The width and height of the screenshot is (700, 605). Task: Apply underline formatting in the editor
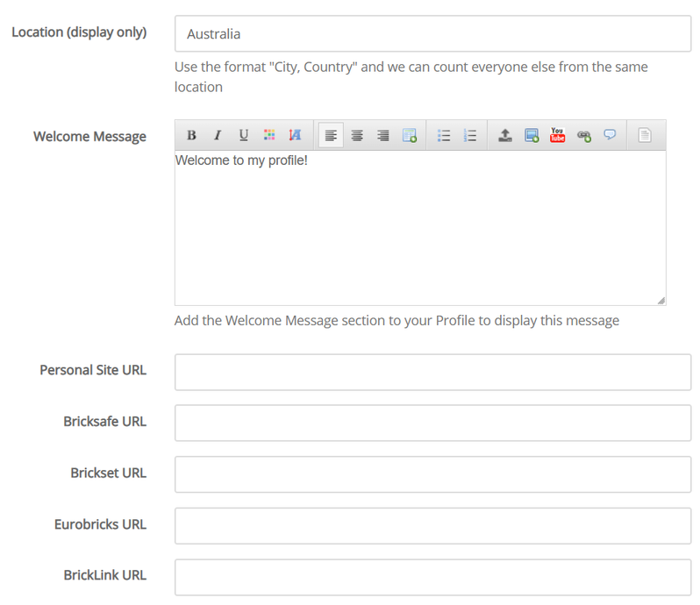(x=244, y=136)
